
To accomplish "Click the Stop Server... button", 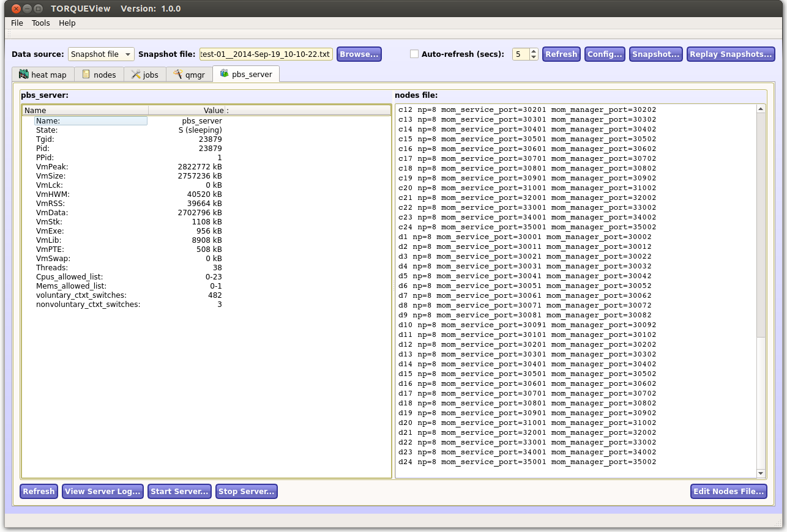I will pos(246,492).
